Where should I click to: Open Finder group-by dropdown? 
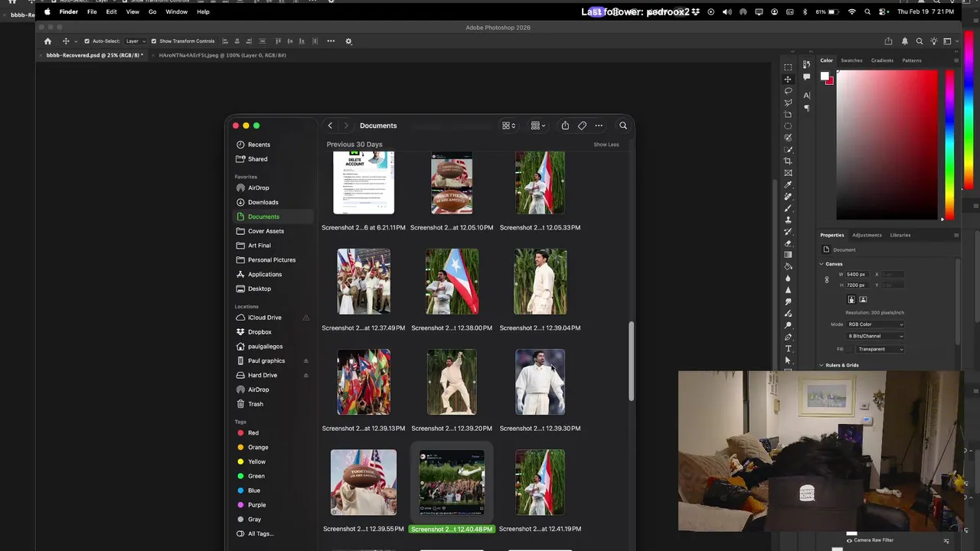click(x=538, y=126)
